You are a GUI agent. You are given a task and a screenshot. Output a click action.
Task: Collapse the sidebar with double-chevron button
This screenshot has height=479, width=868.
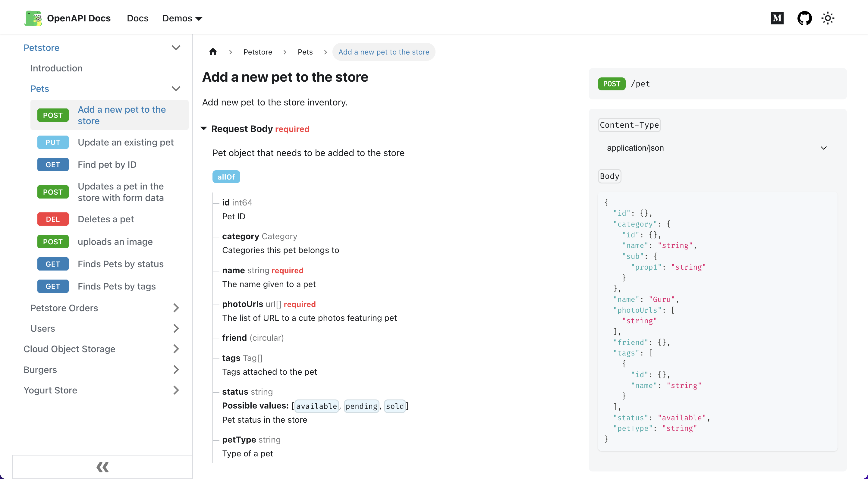(102, 467)
